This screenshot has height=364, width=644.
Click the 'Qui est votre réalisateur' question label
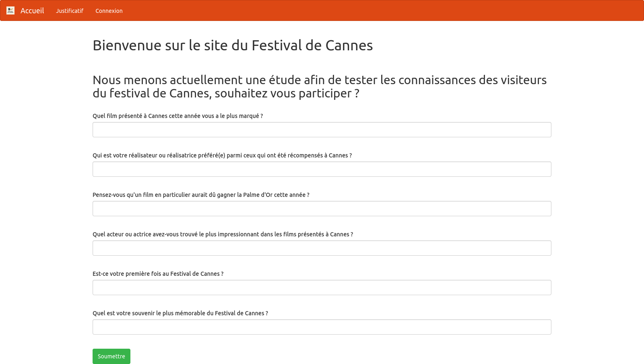(x=222, y=155)
